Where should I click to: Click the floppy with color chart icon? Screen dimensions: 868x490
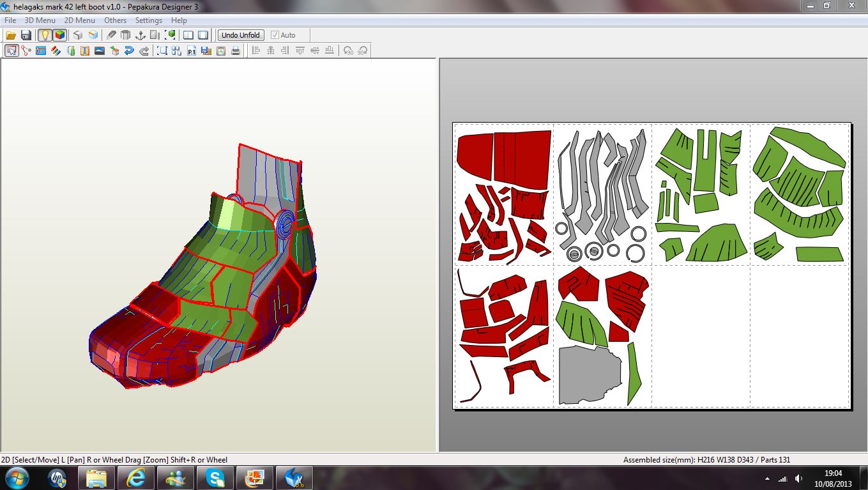(206, 50)
